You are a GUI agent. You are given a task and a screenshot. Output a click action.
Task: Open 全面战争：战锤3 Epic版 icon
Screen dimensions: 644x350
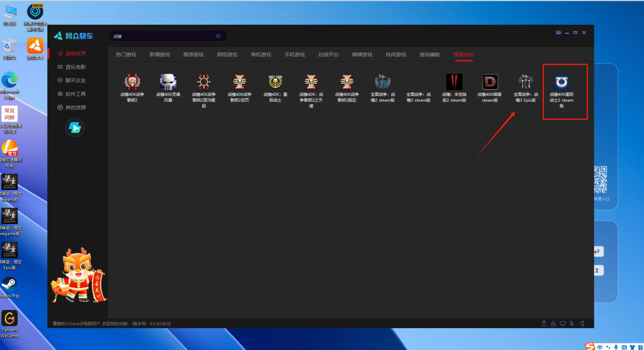(x=526, y=83)
